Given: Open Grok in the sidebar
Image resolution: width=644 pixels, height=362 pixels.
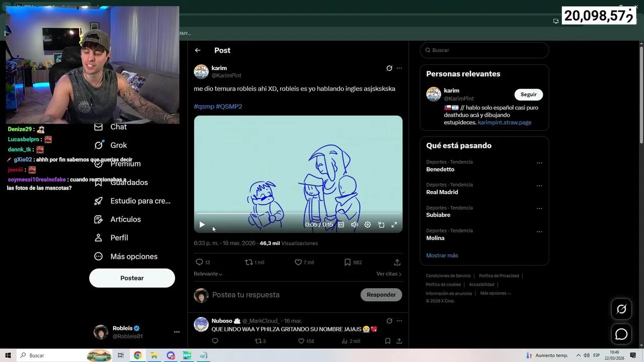Looking at the screenshot, I should 111,145.
